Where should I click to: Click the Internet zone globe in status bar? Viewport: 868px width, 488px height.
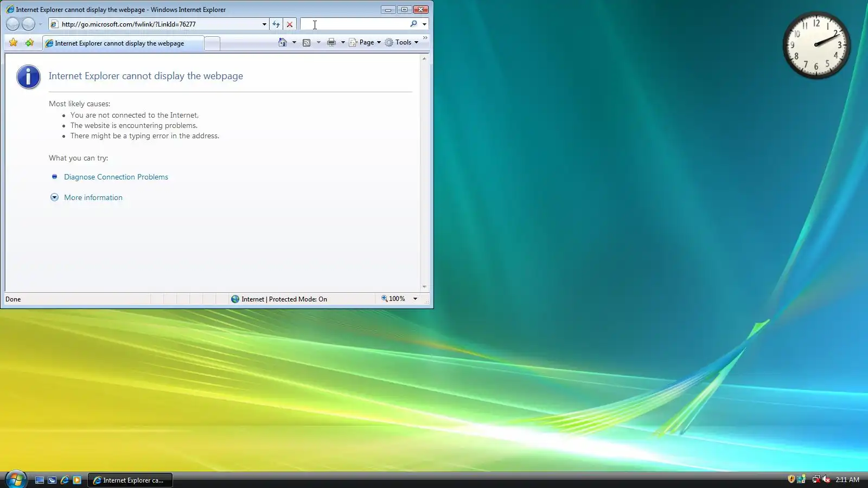(x=235, y=299)
